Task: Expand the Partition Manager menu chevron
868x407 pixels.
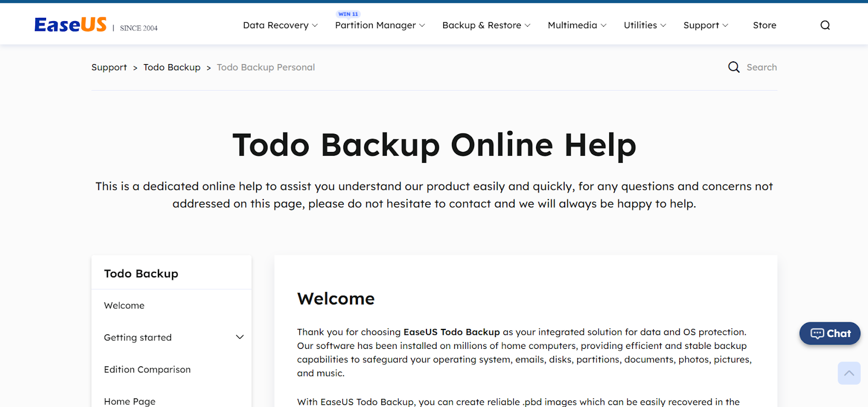Action: [422, 26]
